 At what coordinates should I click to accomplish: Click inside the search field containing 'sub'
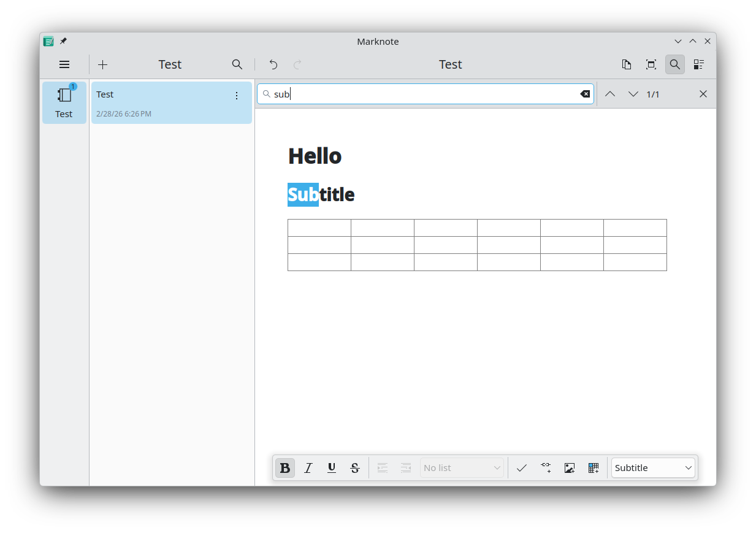[423, 94]
